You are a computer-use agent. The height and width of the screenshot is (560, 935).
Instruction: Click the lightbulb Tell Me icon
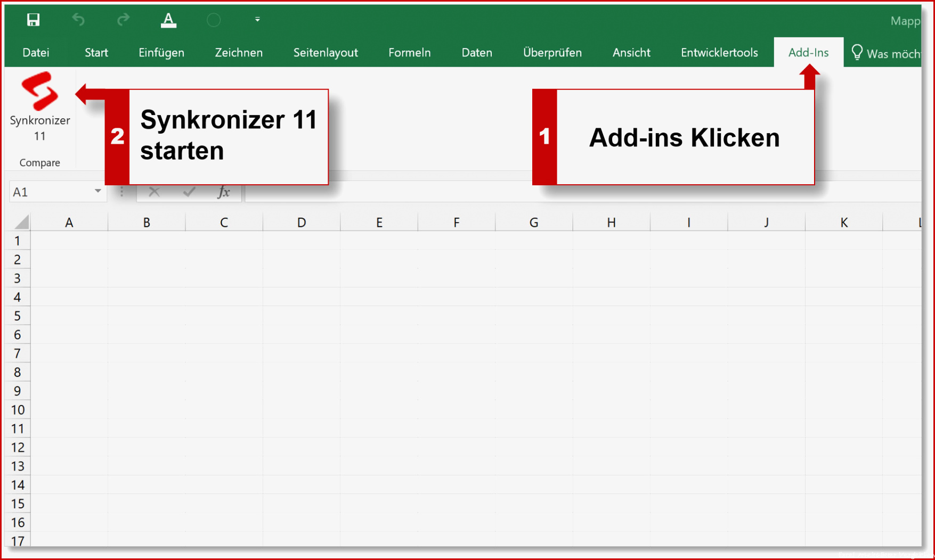857,52
